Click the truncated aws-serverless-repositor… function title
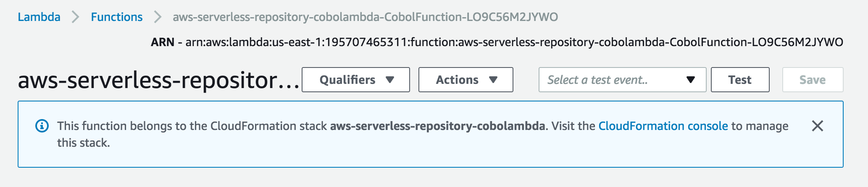The image size is (868, 187). pyautogui.click(x=158, y=80)
